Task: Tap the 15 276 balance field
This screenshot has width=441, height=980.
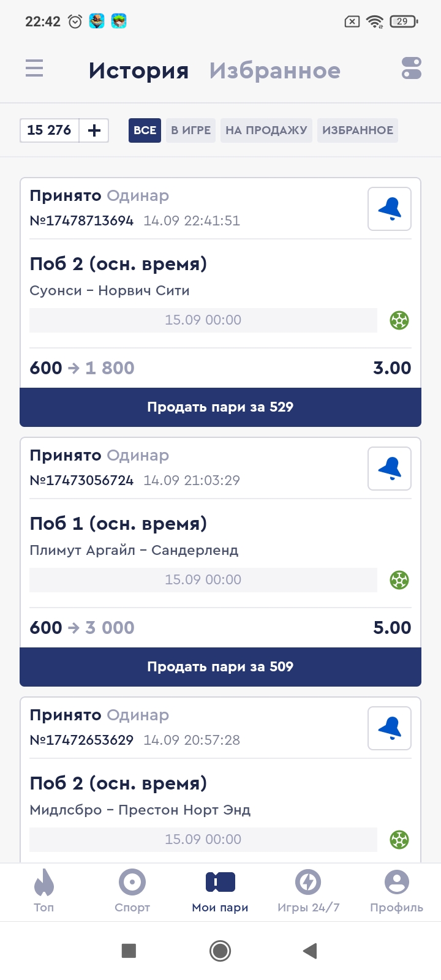Action: pyautogui.click(x=50, y=130)
